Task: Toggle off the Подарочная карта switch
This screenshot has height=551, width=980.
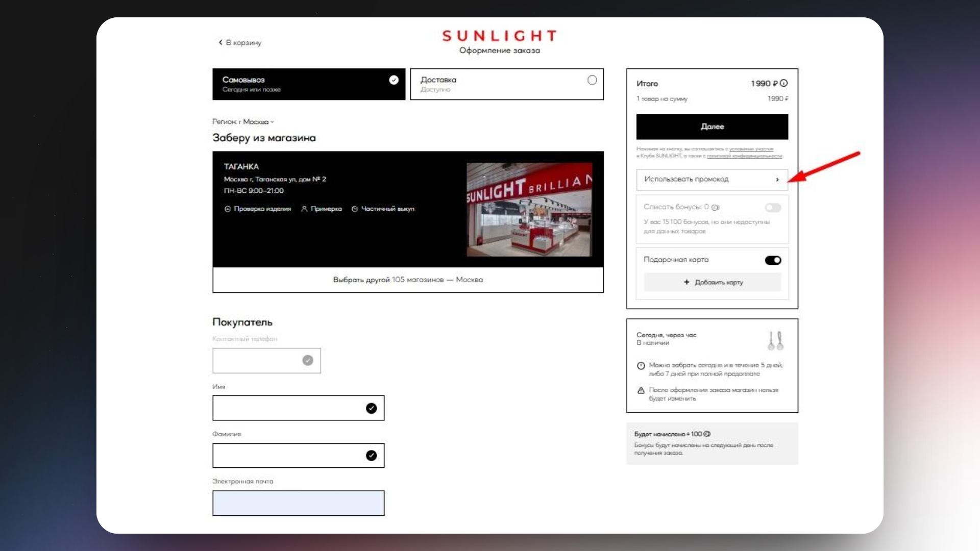Action: (x=773, y=260)
